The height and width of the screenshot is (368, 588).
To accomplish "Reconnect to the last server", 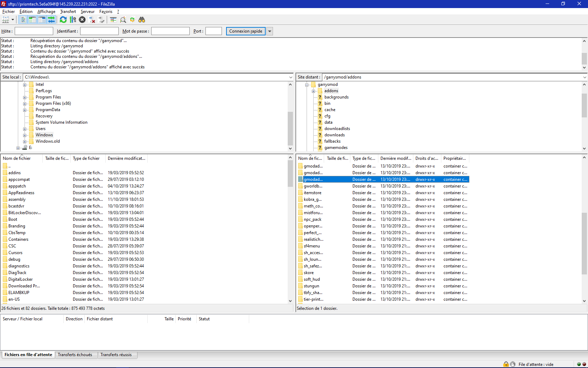I will pyautogui.click(x=101, y=20).
